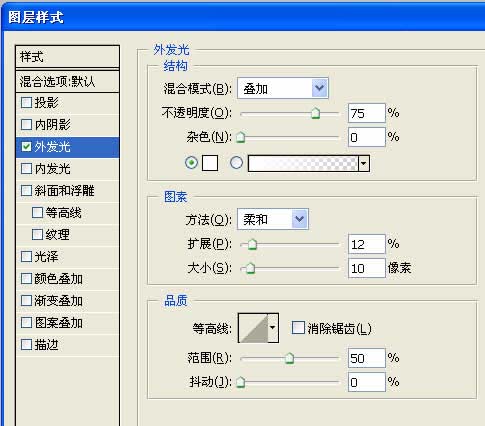485x426 pixels.
Task: Click the 杂色 noise slider handle
Action: (x=240, y=137)
